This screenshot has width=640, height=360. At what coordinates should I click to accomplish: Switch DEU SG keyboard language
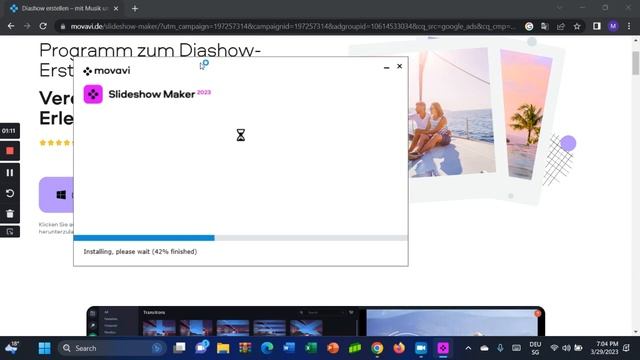[535, 348]
